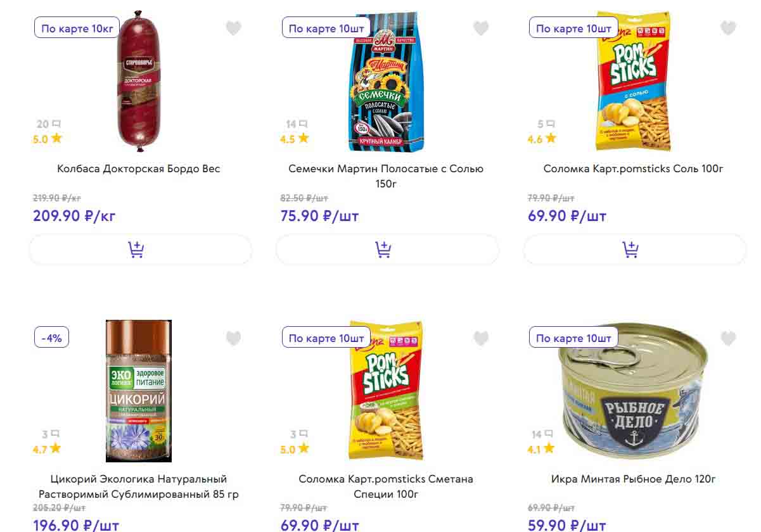Screen dimensions: 761x532
Task: Click the Цикорий Экологика jar image
Action: (x=139, y=391)
